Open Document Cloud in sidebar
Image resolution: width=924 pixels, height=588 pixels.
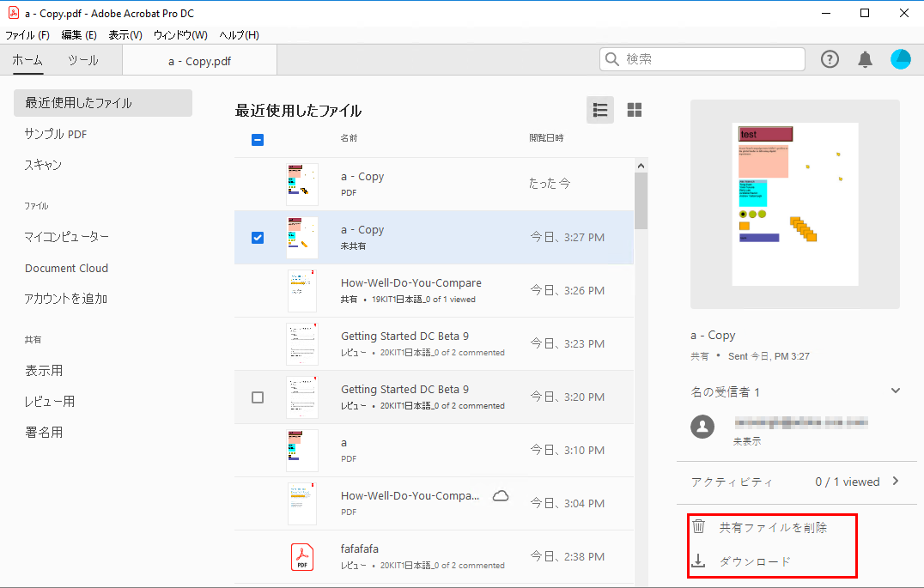[x=67, y=268]
